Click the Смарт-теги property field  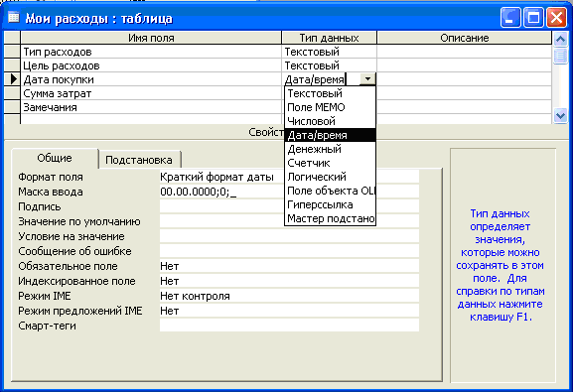[289, 326]
